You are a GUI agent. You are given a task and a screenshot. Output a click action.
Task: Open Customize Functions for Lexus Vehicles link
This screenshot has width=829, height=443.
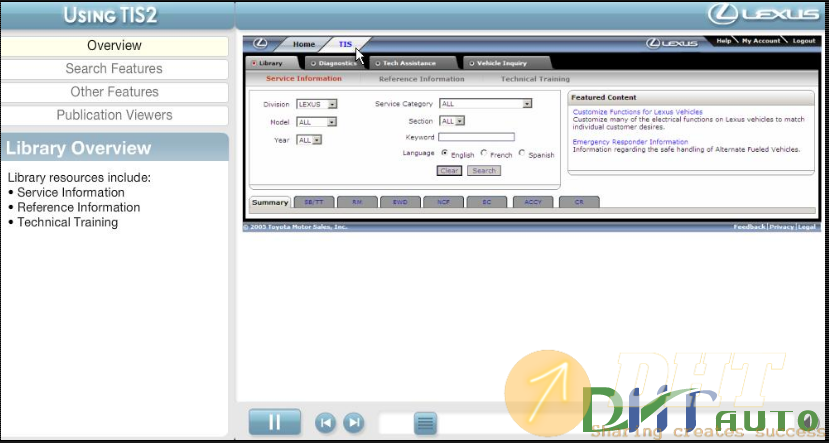click(x=638, y=112)
